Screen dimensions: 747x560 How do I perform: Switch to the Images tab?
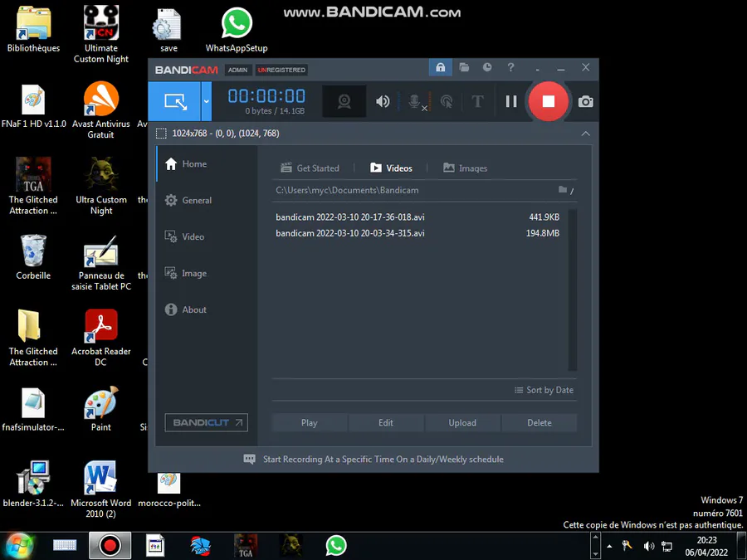point(465,168)
